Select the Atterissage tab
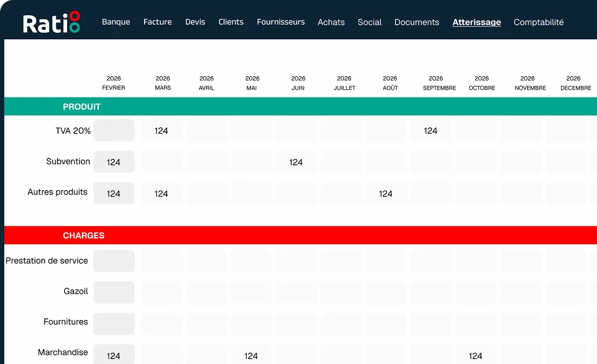Image resolution: width=597 pixels, height=364 pixels. click(476, 22)
